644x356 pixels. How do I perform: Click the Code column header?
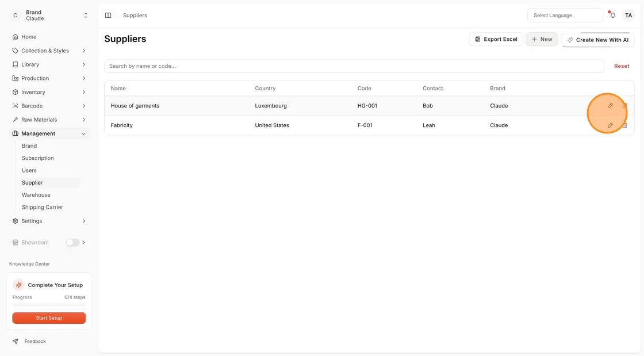364,89
